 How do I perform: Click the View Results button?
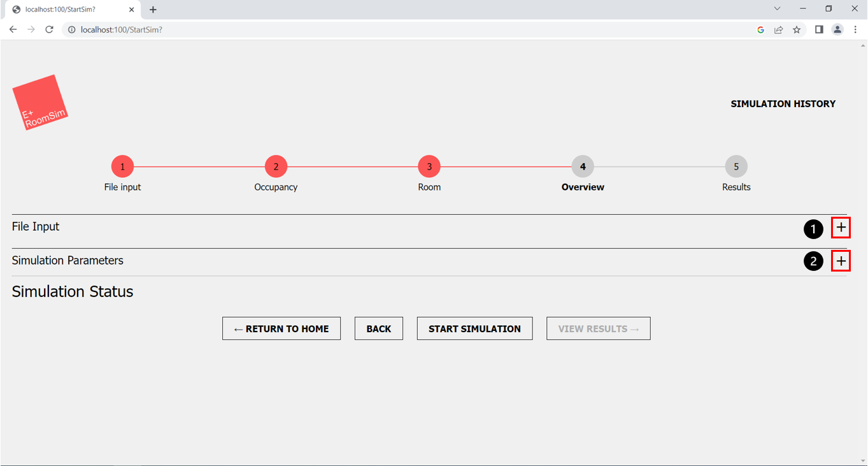[598, 329]
